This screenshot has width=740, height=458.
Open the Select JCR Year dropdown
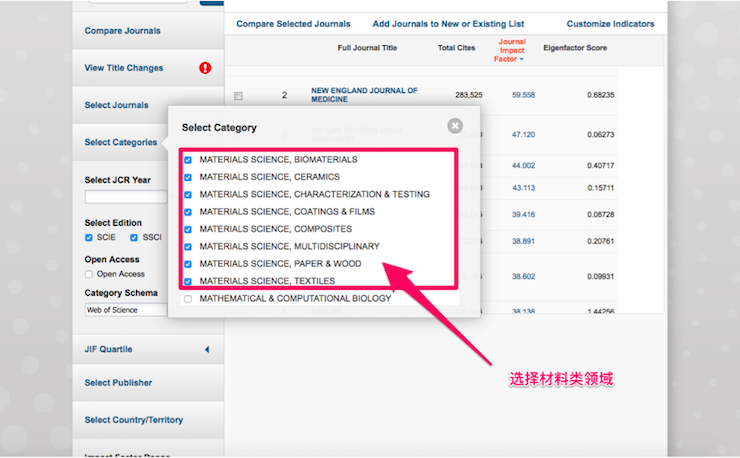click(126, 197)
